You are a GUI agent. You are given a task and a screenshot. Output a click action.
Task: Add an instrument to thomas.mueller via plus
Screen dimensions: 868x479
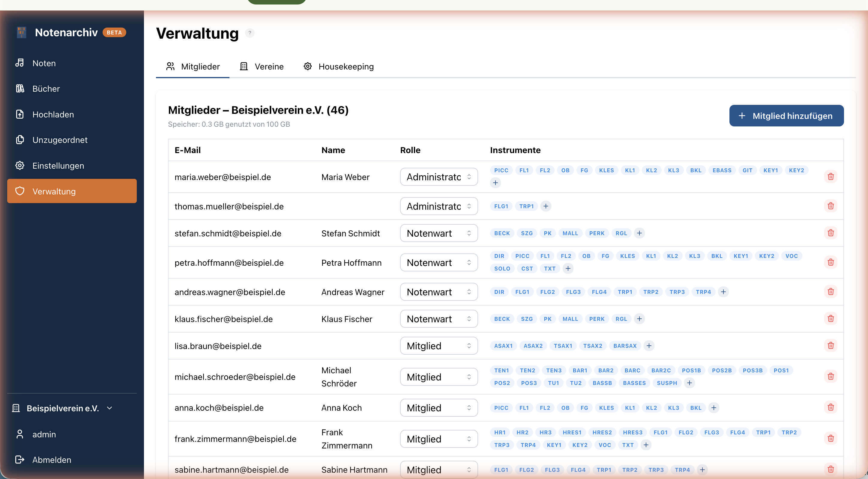[x=546, y=206]
